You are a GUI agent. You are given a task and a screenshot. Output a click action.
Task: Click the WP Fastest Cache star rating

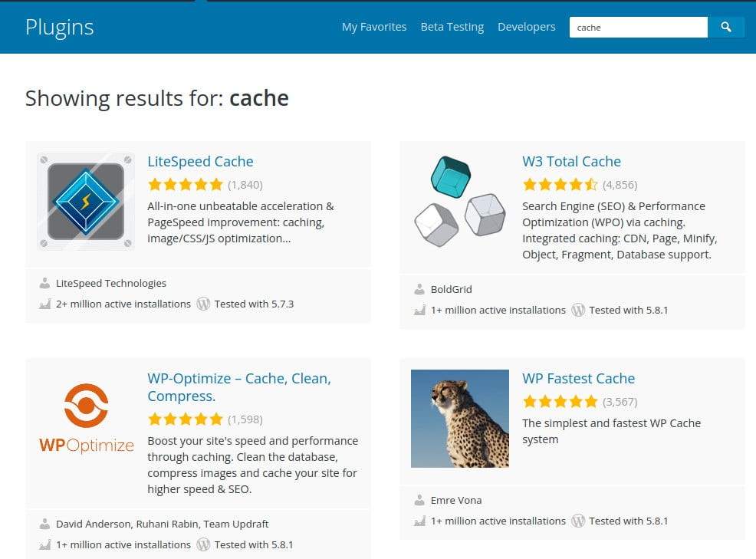click(560, 401)
